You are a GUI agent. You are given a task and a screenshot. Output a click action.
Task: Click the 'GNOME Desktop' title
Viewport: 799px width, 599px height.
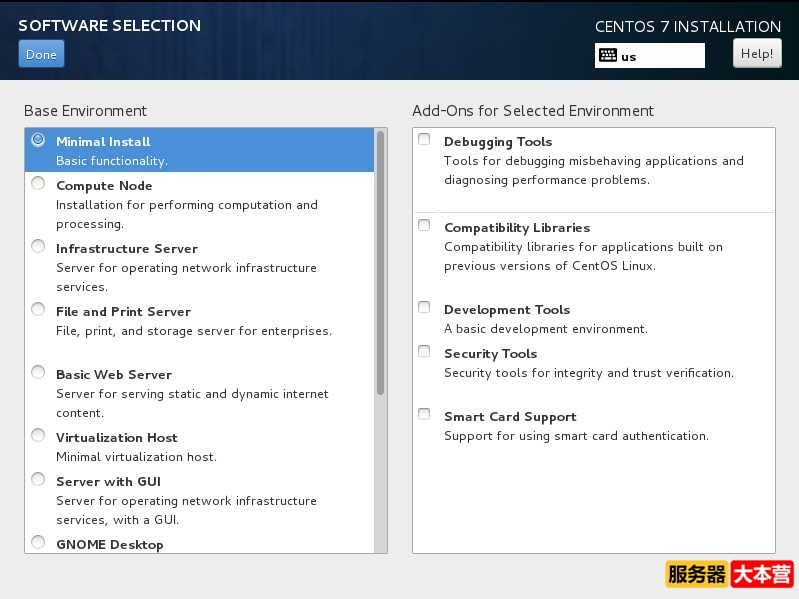click(x=110, y=545)
